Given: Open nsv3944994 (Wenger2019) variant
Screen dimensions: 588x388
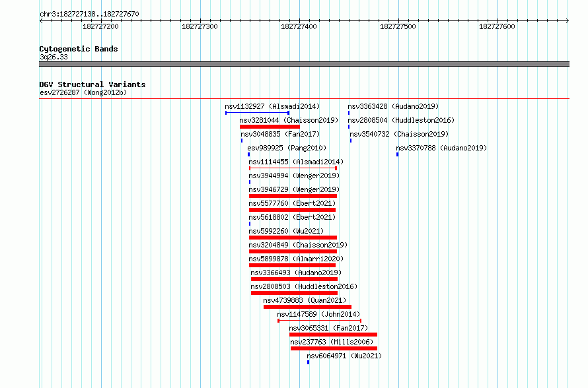Looking at the screenshot, I should (294, 176).
